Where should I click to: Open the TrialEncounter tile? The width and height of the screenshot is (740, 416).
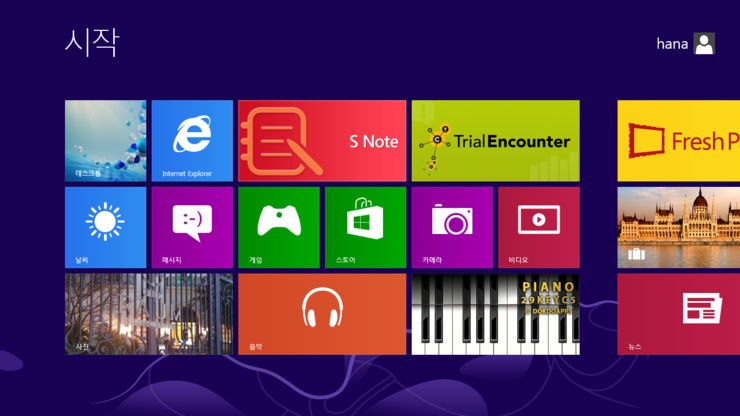495,140
